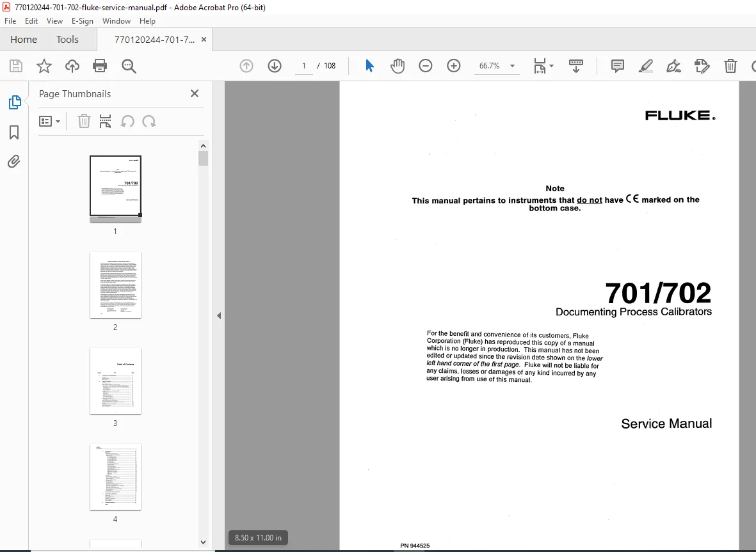Open the E-Sign menu
This screenshot has width=756, height=552.
pyautogui.click(x=83, y=21)
